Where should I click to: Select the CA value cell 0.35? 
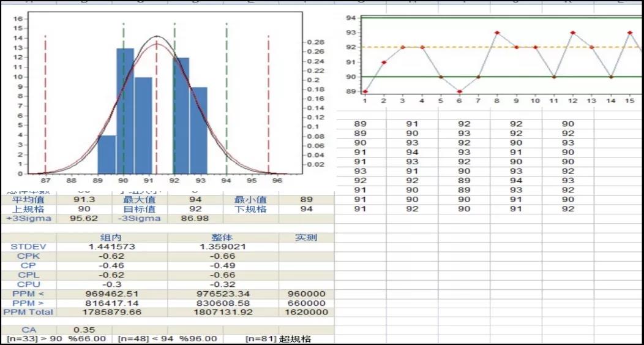click(x=84, y=330)
